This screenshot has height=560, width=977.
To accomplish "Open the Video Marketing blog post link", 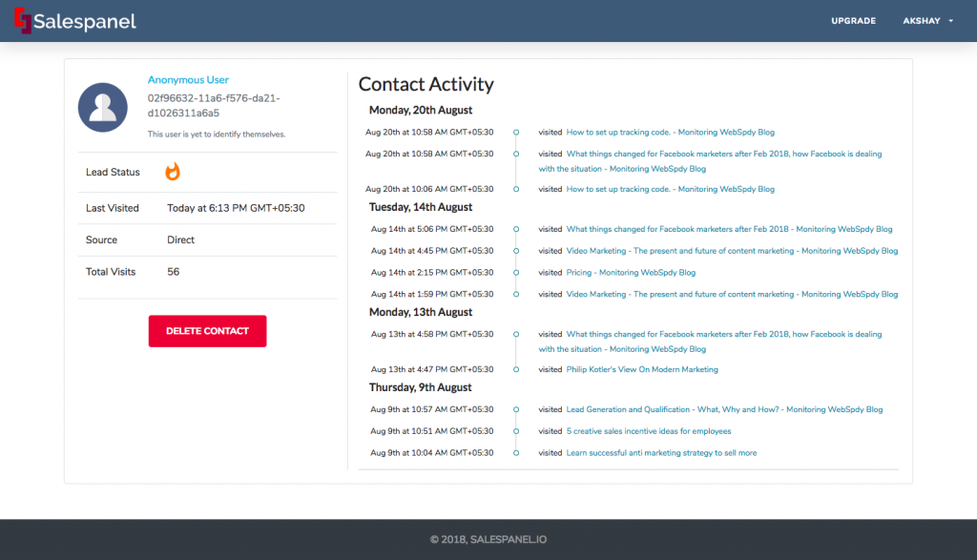I will [733, 250].
